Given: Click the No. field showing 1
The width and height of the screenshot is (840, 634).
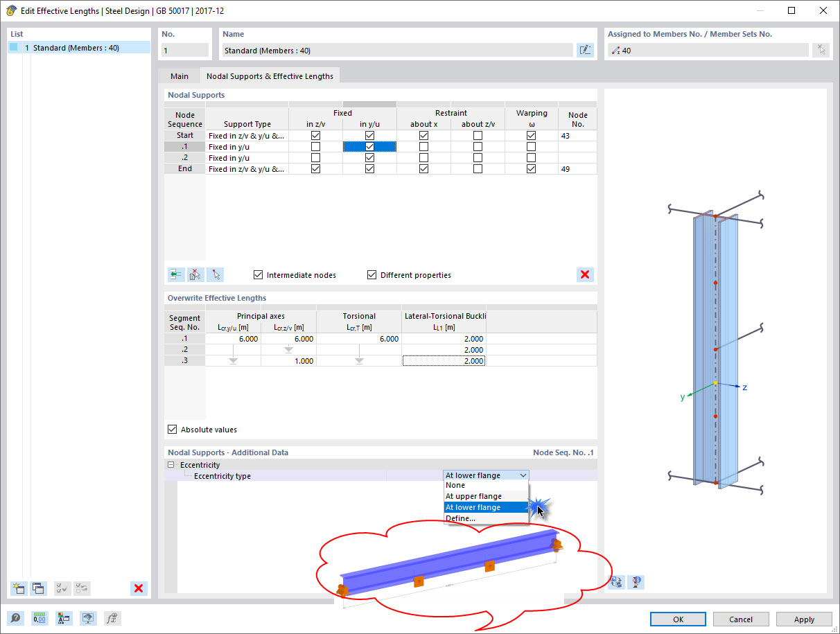Looking at the screenshot, I should click(x=185, y=51).
